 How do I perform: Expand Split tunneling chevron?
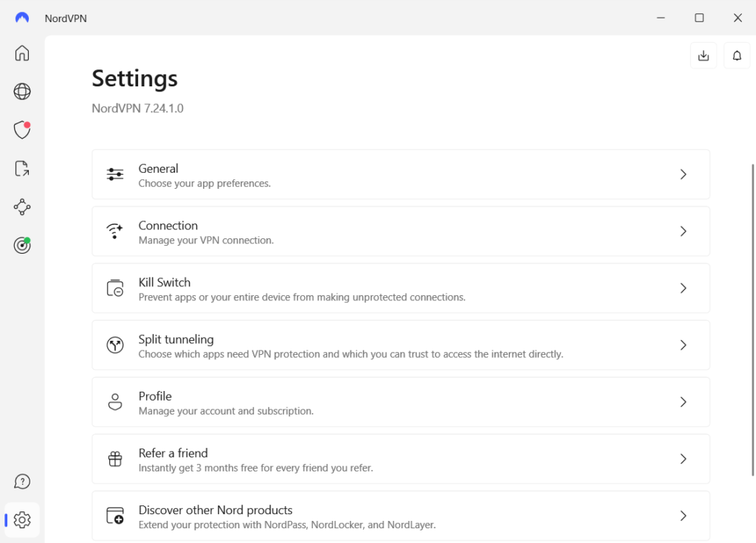point(683,345)
